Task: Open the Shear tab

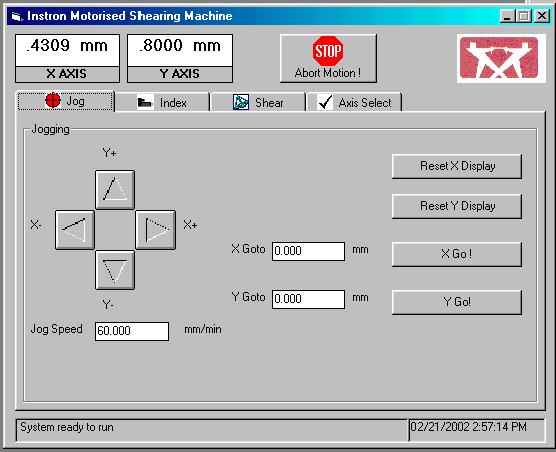Action: click(258, 103)
